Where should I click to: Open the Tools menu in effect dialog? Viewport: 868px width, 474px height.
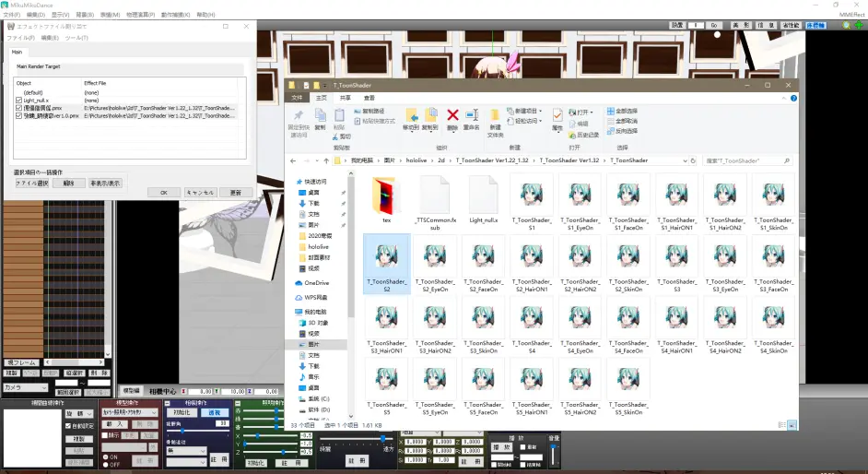(x=76, y=38)
